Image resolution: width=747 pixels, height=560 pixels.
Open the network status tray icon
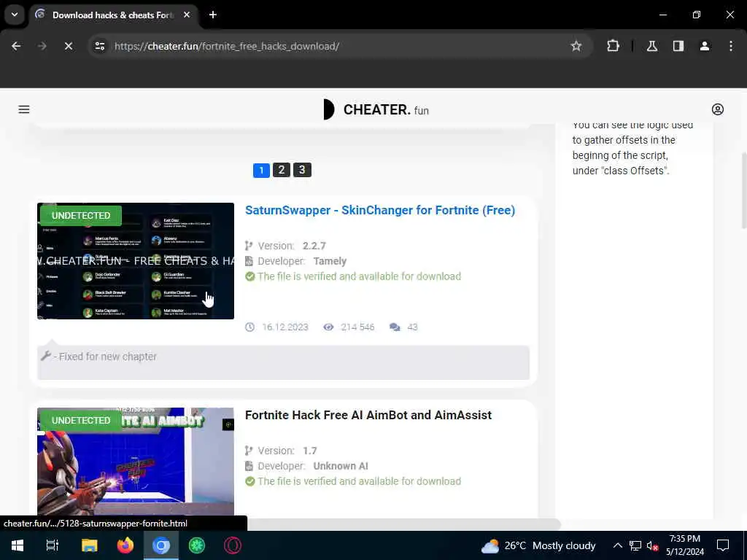[635, 545]
